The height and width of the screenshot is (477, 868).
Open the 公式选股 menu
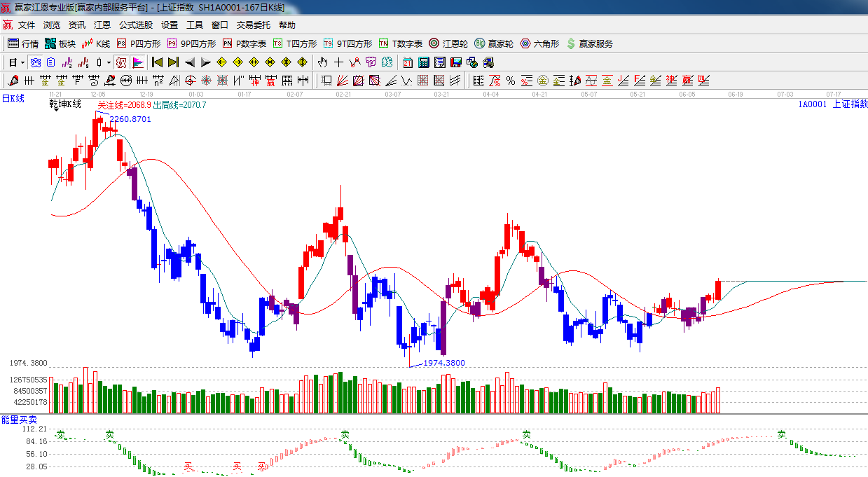pyautogui.click(x=135, y=25)
